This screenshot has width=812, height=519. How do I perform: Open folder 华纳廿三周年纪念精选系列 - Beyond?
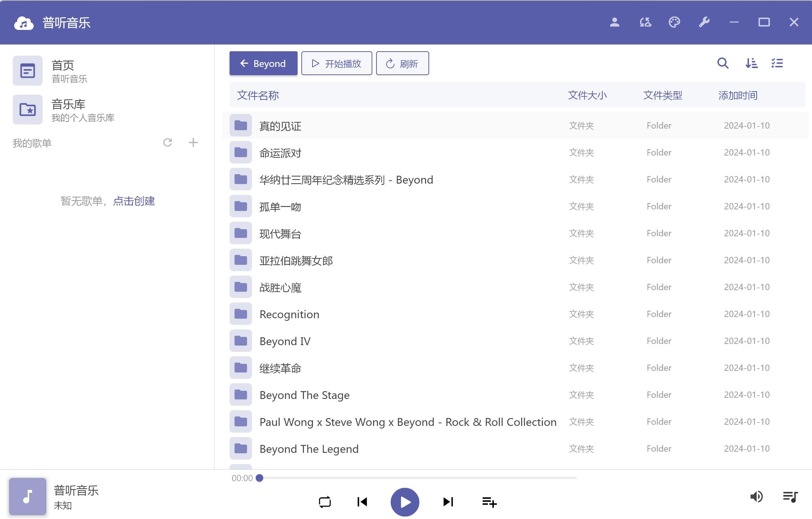(x=515, y=179)
